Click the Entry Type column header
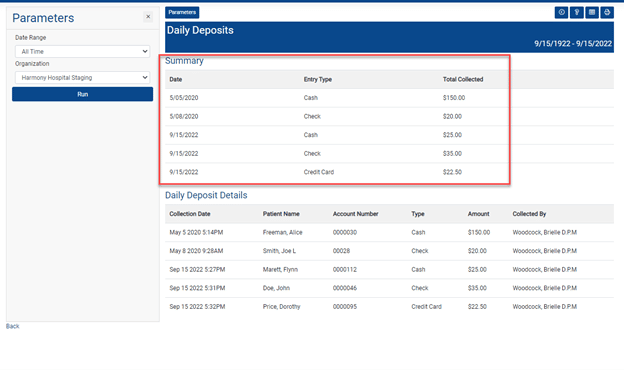The width and height of the screenshot is (624, 370). (x=318, y=80)
